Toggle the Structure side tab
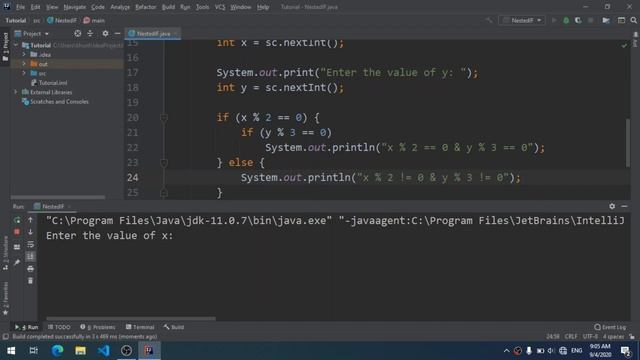 point(5,253)
